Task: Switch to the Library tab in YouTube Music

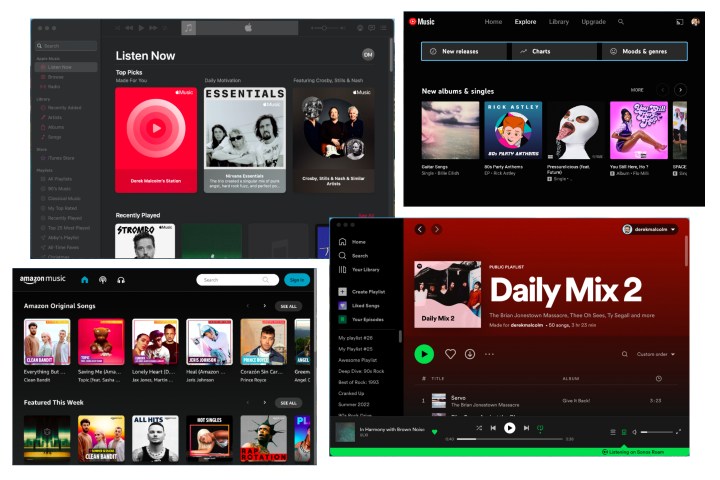Action: point(559,21)
